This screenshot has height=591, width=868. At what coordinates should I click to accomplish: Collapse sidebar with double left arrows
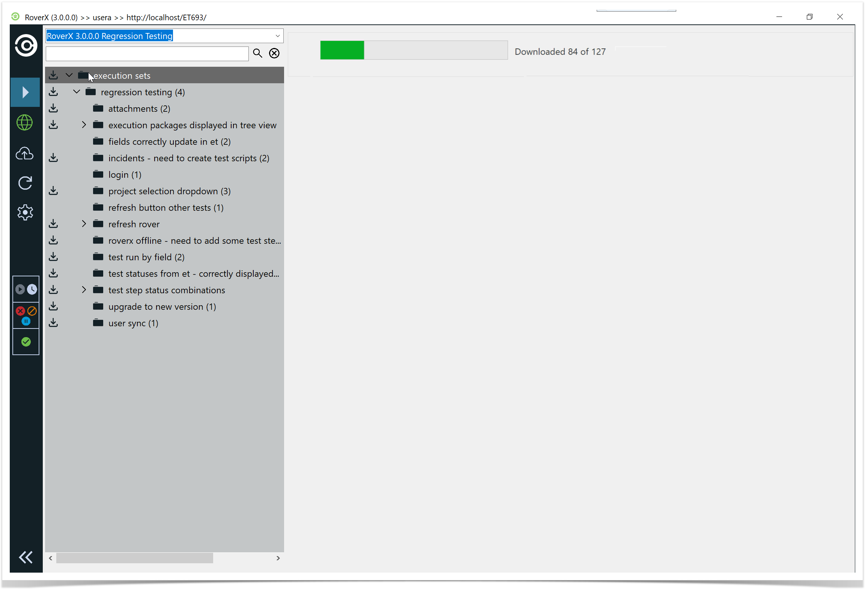26,558
